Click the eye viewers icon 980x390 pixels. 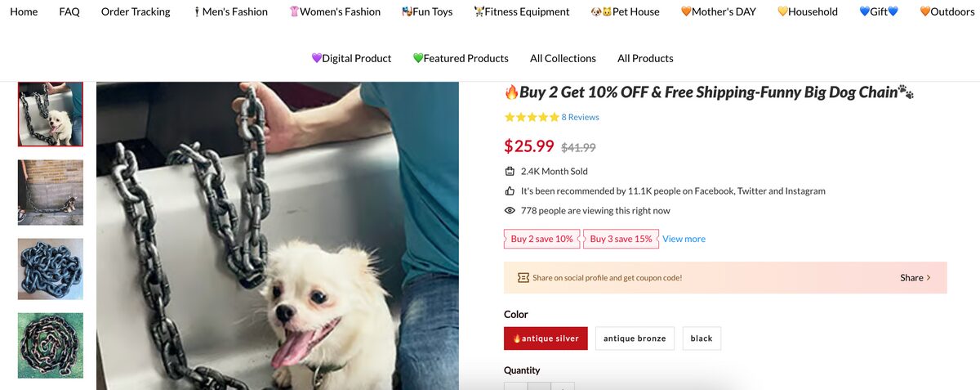[510, 211]
